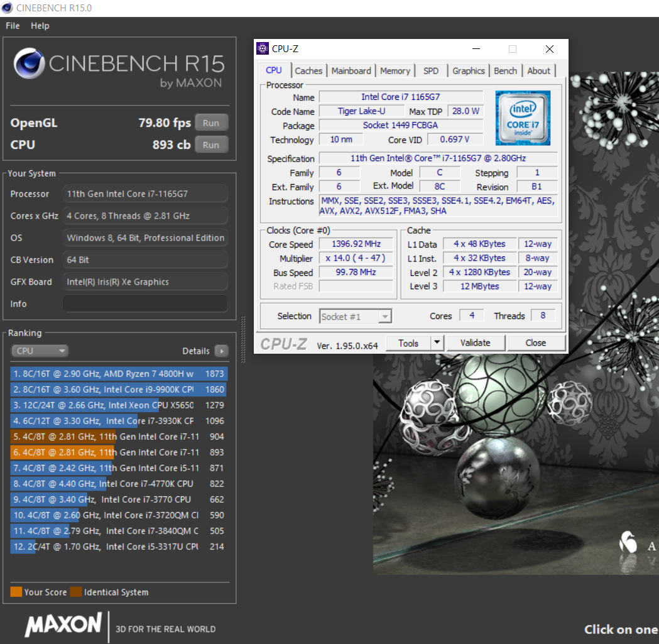Screen dimensions: 659x644
Task: Close the CPU-Z window with X
Action: tap(549, 49)
